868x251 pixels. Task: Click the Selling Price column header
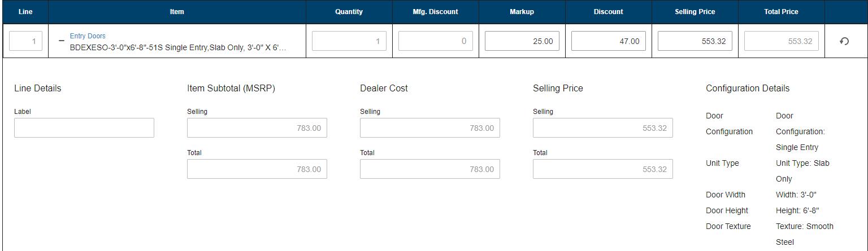pos(695,12)
